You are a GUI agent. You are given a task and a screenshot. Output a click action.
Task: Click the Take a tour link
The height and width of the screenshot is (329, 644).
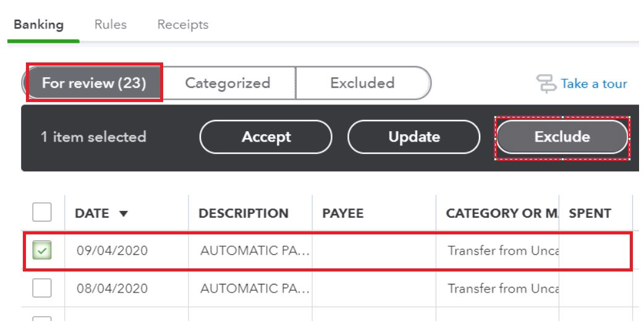(x=593, y=83)
